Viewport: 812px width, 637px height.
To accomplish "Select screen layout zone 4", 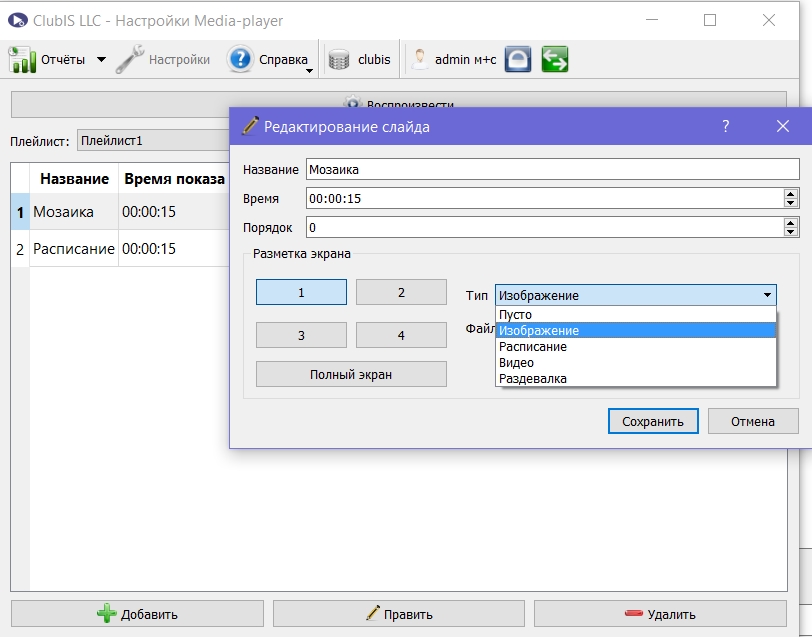I will pos(401,335).
